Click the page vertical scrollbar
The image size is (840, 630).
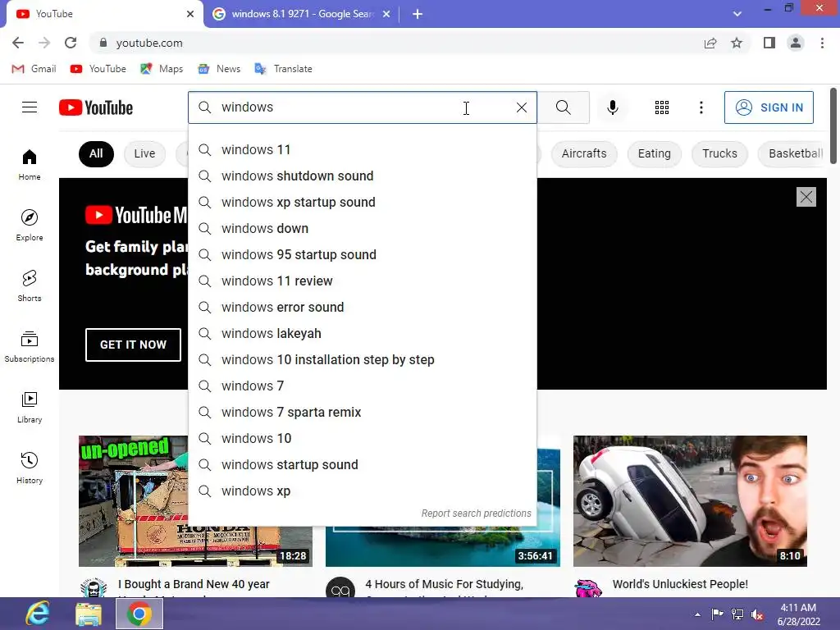pos(833,126)
